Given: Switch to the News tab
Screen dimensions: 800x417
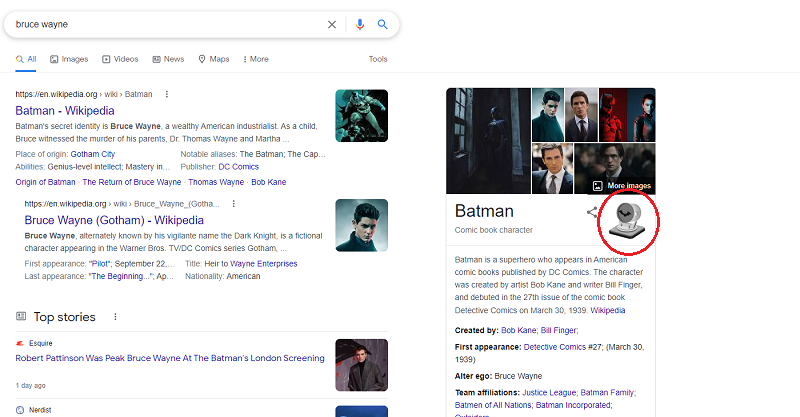Looking at the screenshot, I should point(168,59).
